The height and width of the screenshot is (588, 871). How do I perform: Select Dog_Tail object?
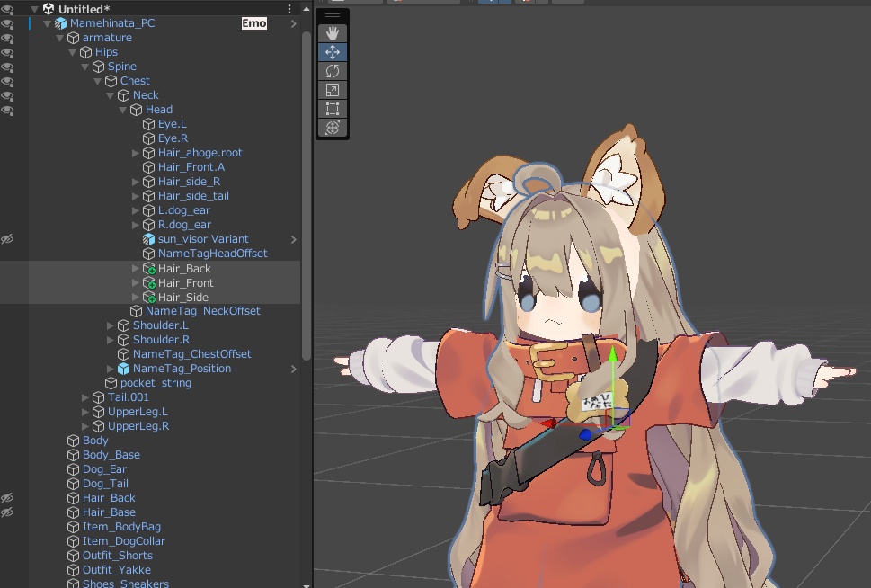[x=105, y=484]
